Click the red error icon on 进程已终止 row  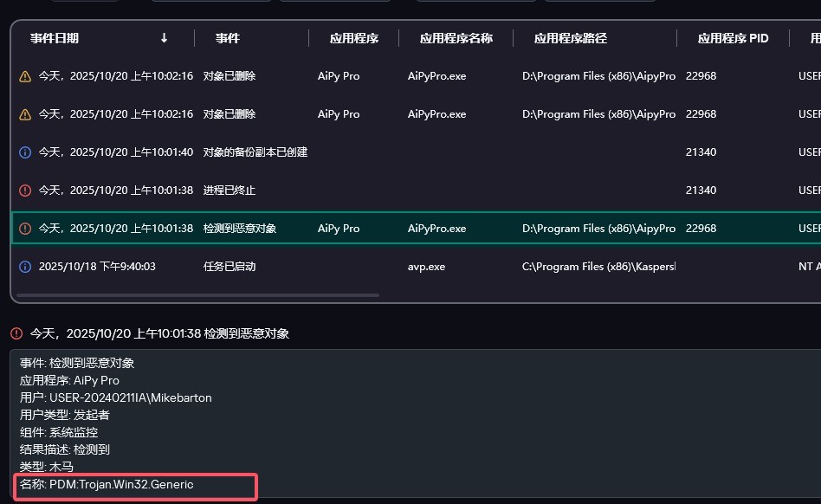(x=25, y=191)
